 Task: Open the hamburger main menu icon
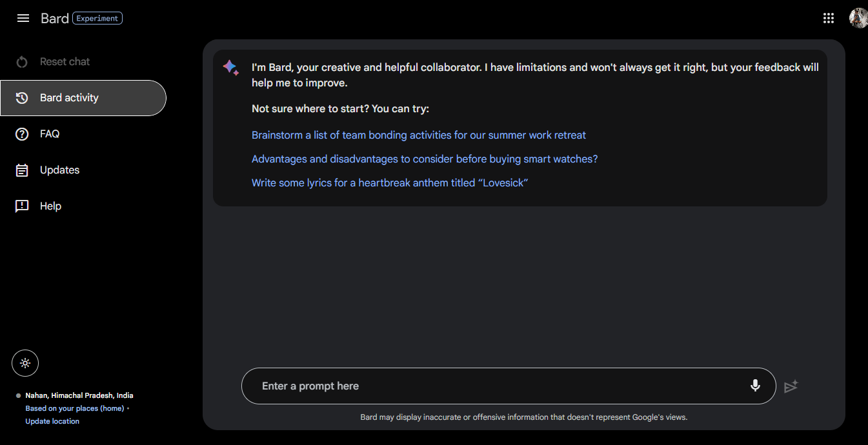pos(23,18)
